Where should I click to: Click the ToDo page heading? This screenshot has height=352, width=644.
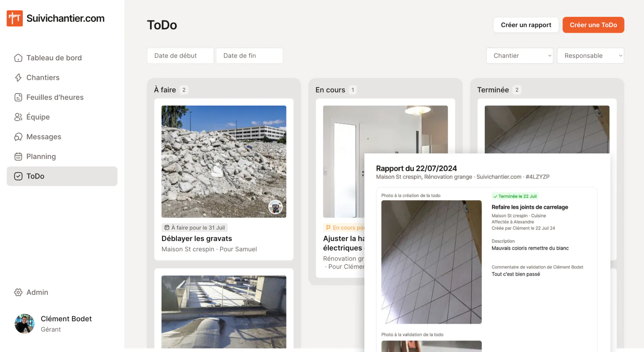[162, 25]
